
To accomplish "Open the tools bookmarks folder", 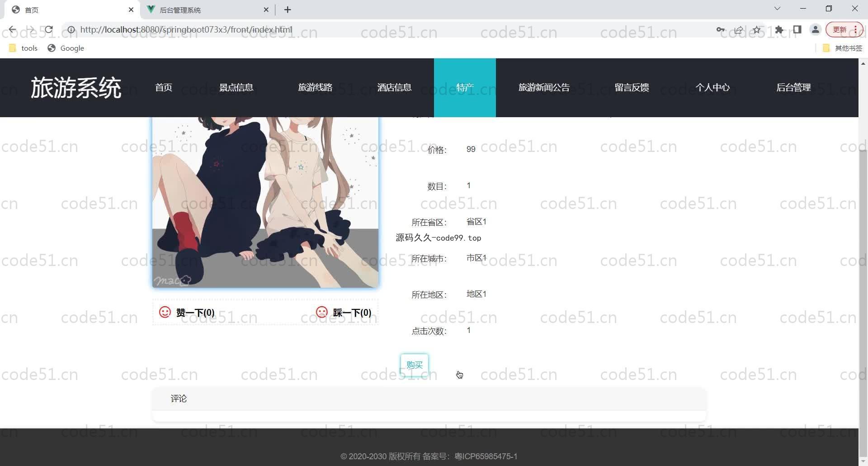I will 23,48.
